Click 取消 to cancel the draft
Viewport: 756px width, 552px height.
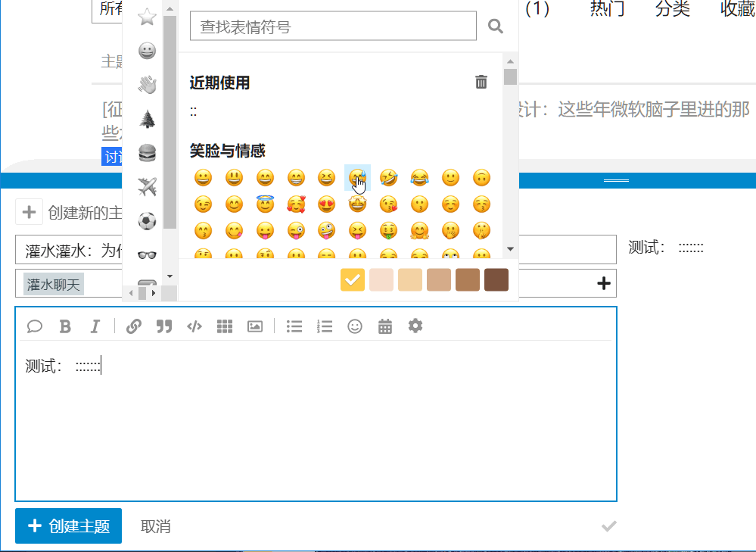(156, 526)
